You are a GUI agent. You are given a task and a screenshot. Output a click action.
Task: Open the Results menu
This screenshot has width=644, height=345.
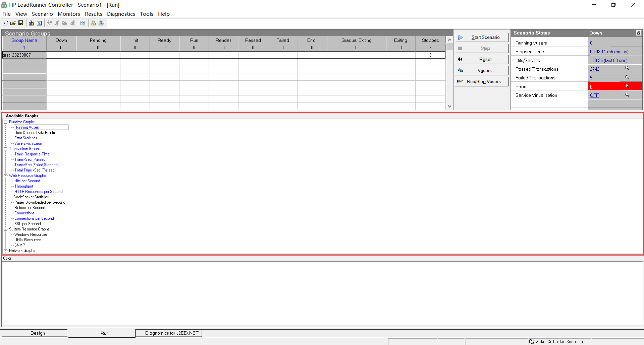click(x=94, y=14)
